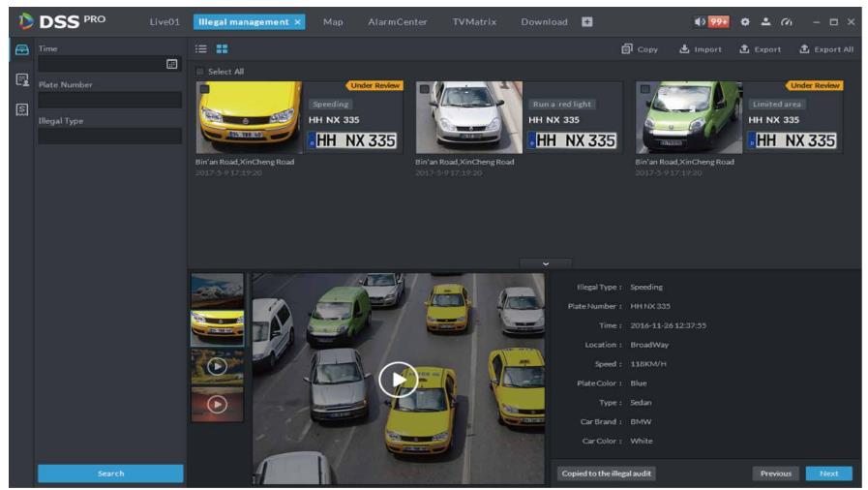868x490 pixels.
Task: Export All records from toolbar
Action: point(826,49)
